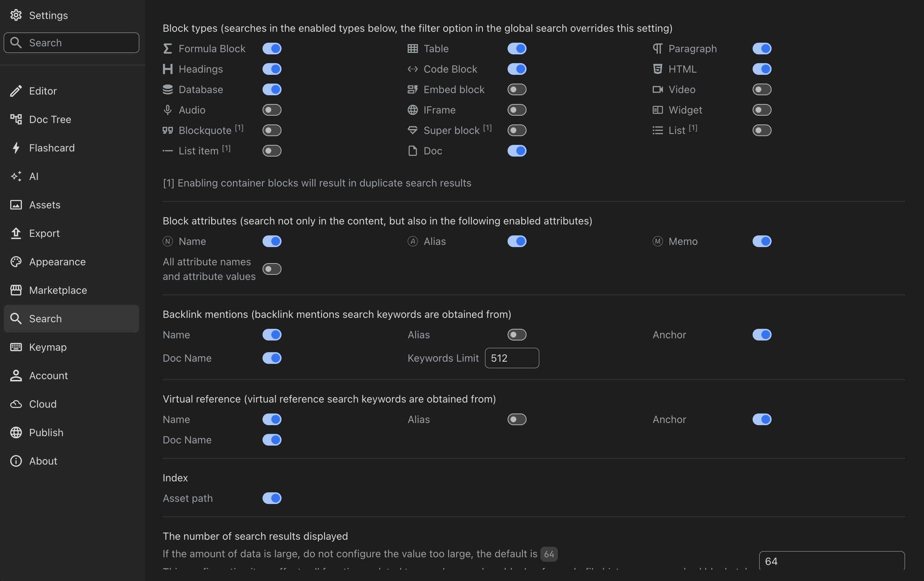Screen dimensions: 924x581
Task: Click the Account person icon
Action: (x=16, y=375)
